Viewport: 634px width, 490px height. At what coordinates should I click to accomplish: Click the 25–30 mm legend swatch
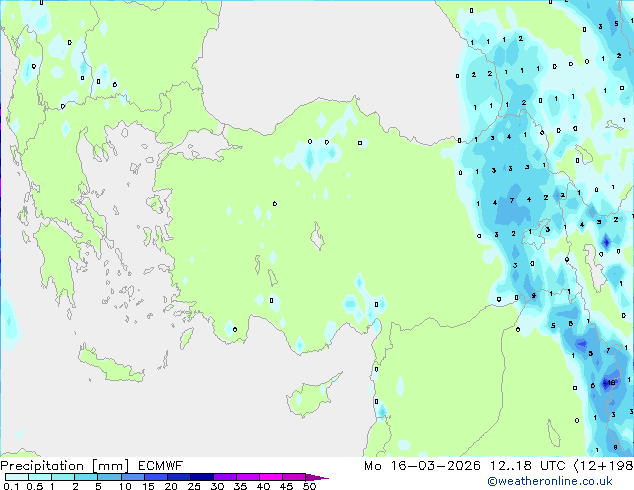click(x=201, y=477)
